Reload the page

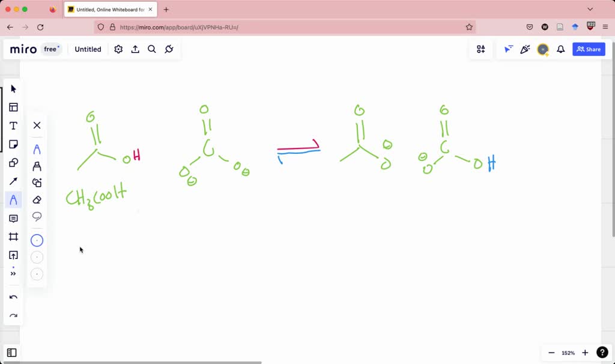(40, 27)
